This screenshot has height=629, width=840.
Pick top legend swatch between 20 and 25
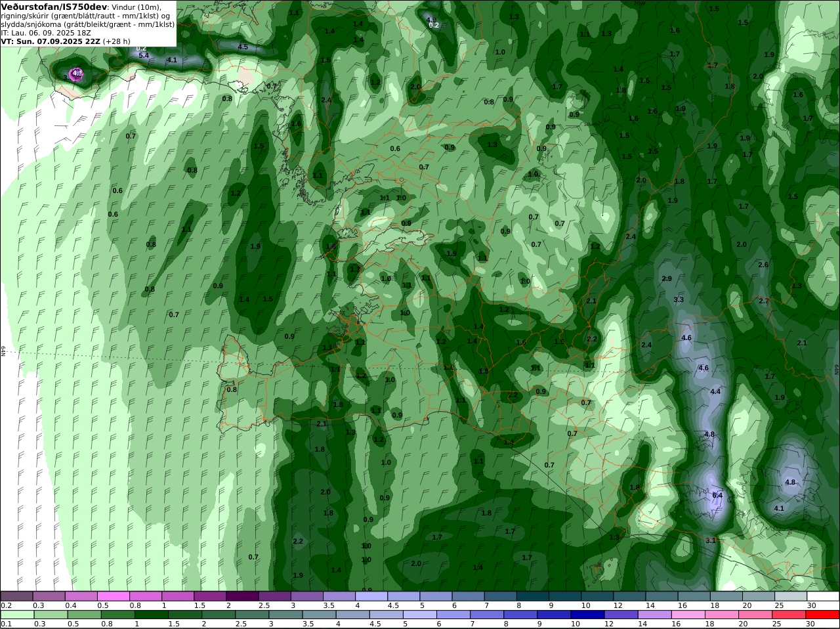point(758,596)
